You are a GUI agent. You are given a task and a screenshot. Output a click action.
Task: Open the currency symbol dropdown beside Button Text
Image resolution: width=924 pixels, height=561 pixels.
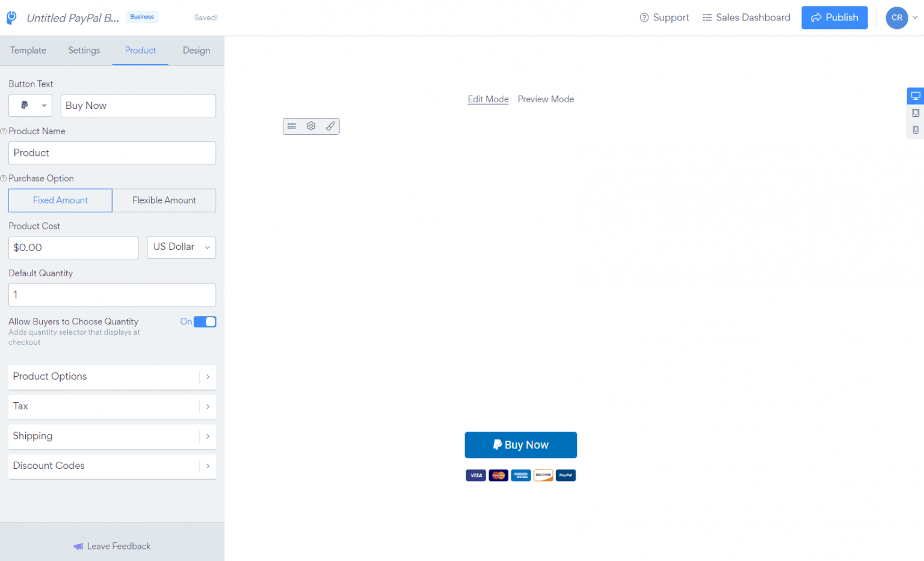(30, 105)
